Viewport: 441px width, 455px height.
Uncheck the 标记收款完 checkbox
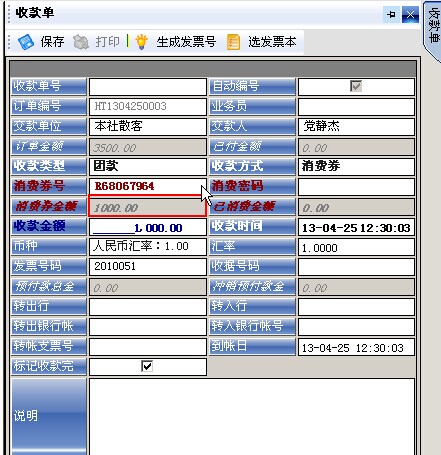[147, 366]
